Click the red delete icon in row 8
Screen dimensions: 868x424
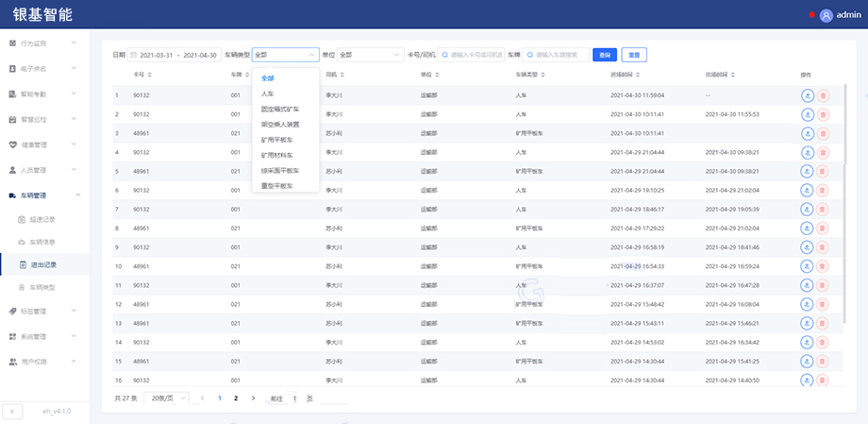[824, 228]
